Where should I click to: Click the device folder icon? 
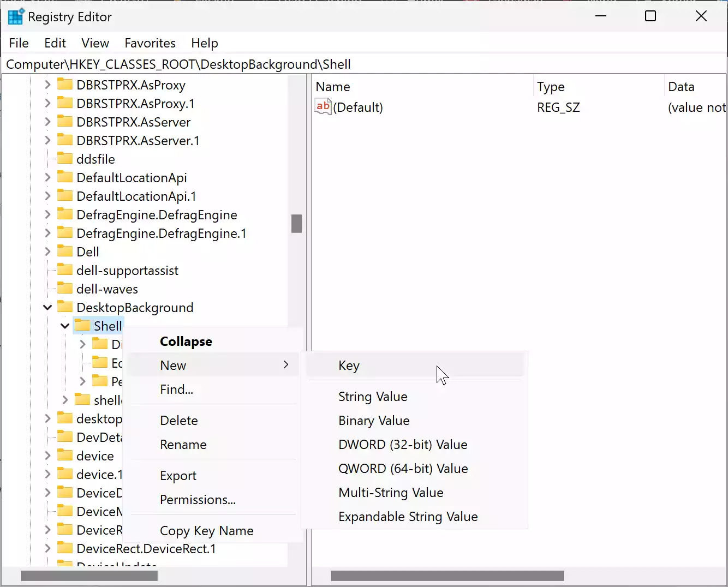pyautogui.click(x=65, y=456)
